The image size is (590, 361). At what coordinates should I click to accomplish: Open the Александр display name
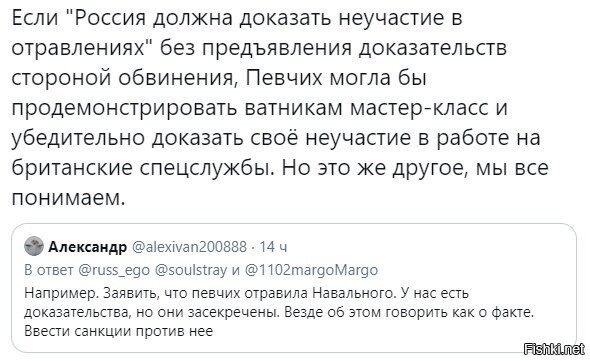tap(87, 247)
